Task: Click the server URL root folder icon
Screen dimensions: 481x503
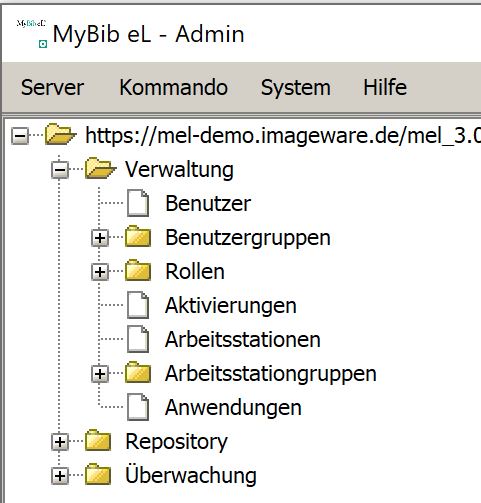Action: point(60,135)
